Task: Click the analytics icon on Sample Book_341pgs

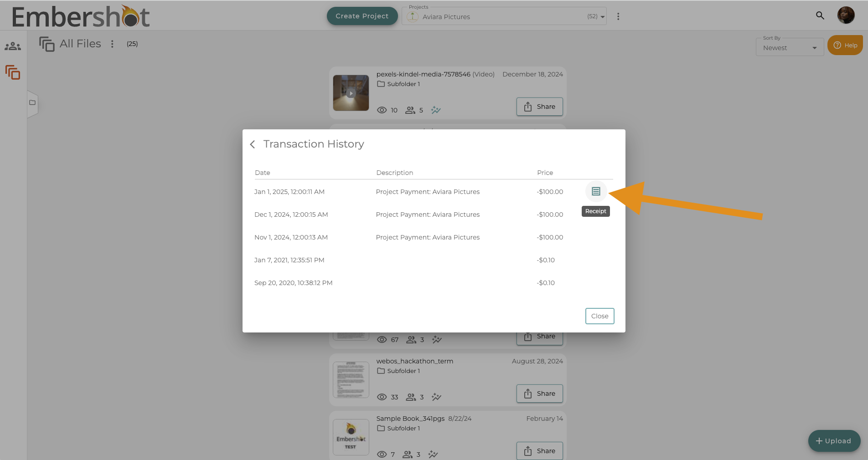Action: [x=433, y=455]
